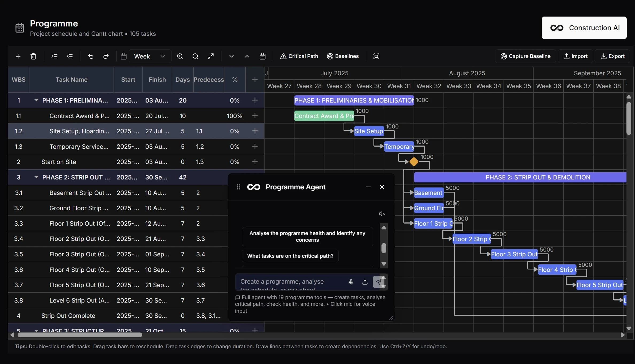Toggle Critical Path highlighting
635x364 pixels.
299,56
